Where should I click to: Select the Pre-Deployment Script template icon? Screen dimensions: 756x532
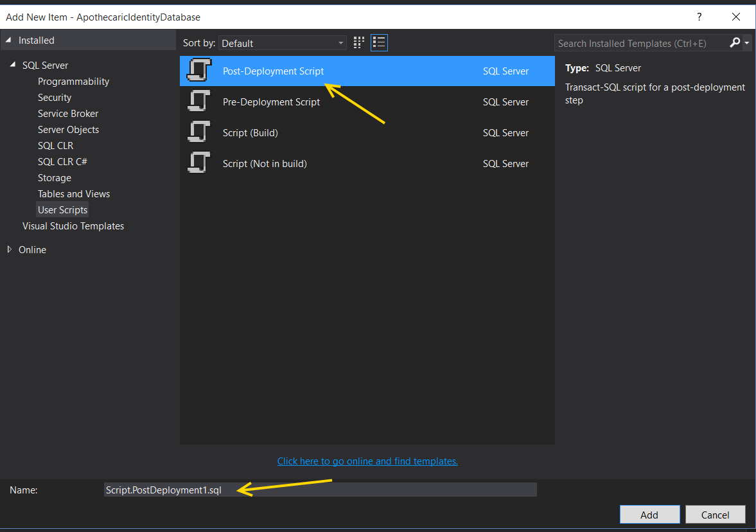[199, 102]
